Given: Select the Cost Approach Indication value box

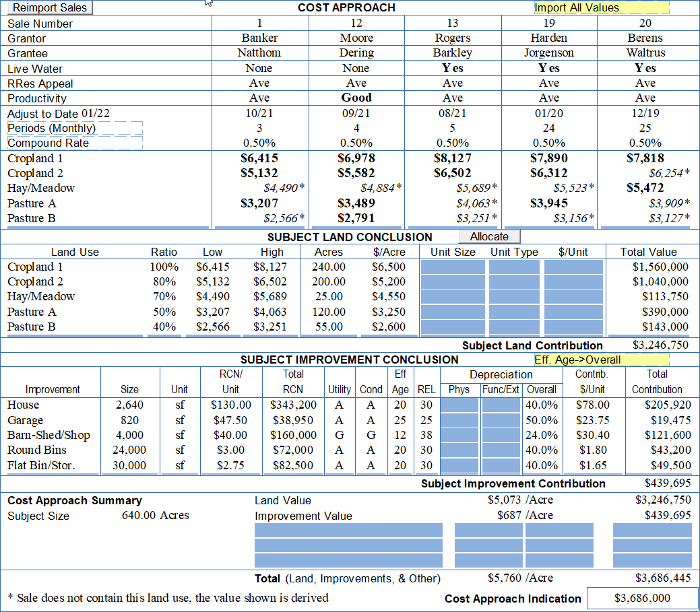Looking at the screenshot, I should (x=642, y=598).
